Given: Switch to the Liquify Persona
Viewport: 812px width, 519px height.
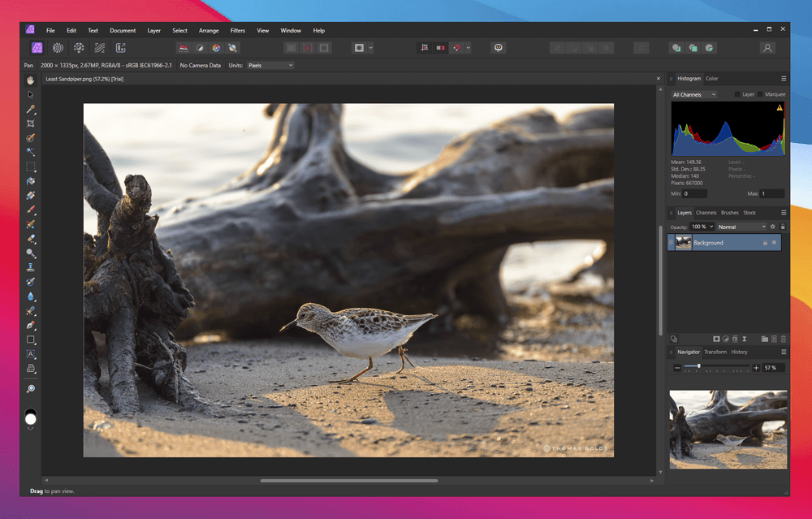Looking at the screenshot, I should pyautogui.click(x=58, y=48).
